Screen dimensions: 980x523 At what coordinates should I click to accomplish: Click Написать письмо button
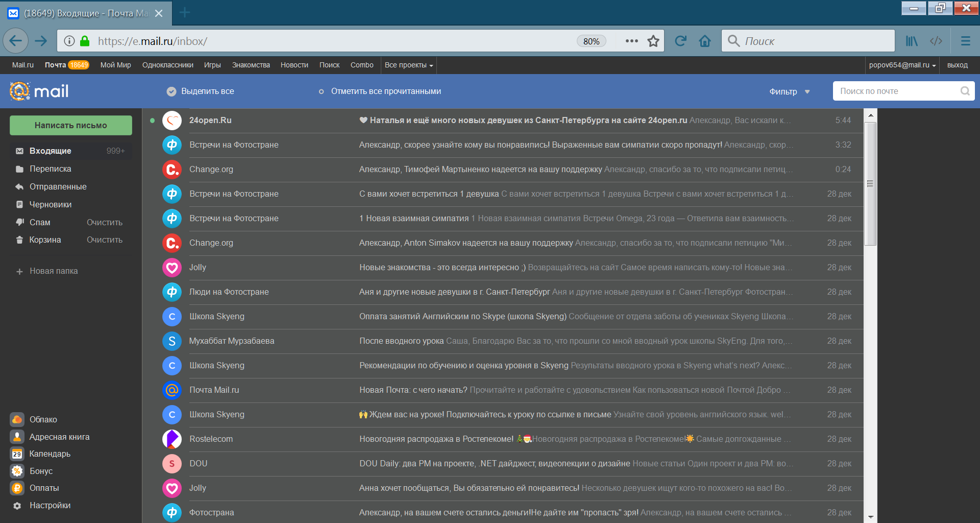(71, 125)
